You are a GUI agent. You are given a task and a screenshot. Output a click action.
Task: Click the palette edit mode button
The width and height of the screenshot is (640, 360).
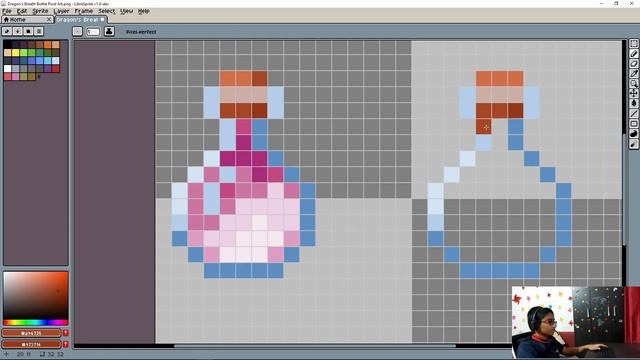pos(7,31)
